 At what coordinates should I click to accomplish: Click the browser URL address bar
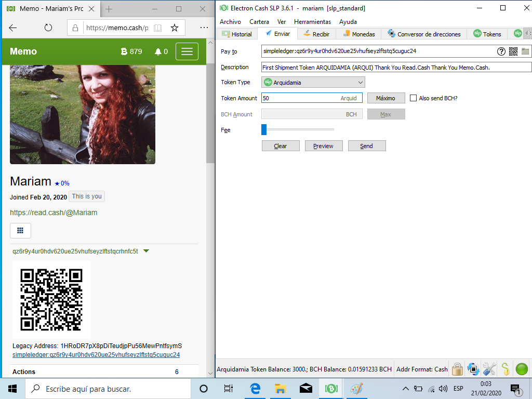coord(117,28)
